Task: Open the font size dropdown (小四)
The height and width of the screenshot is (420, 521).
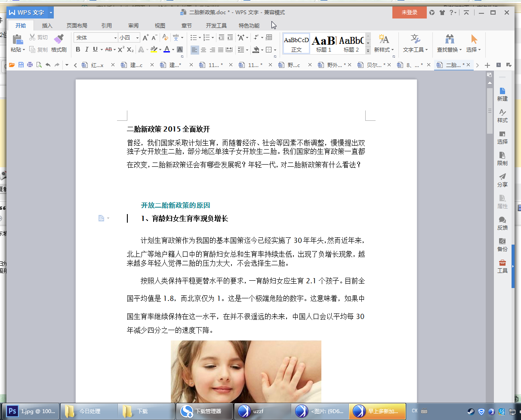Action: pyautogui.click(x=137, y=38)
